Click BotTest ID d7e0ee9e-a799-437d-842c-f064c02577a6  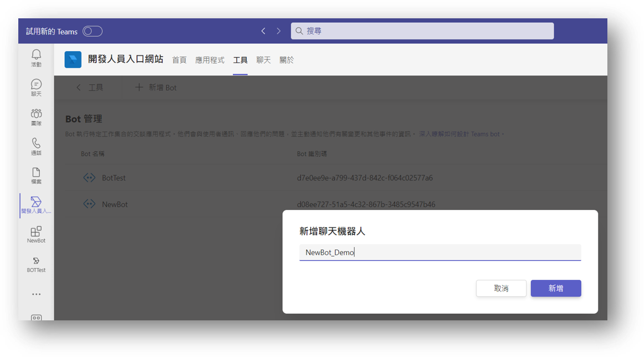[365, 178]
